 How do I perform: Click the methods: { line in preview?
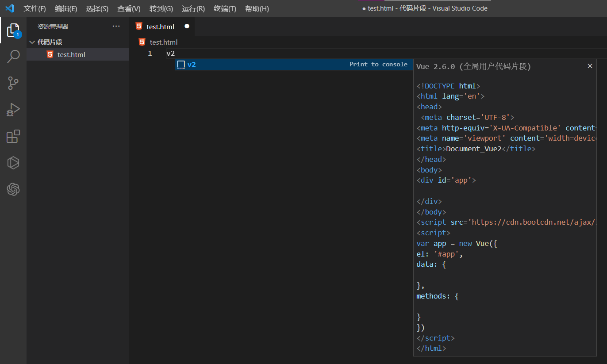click(438, 296)
